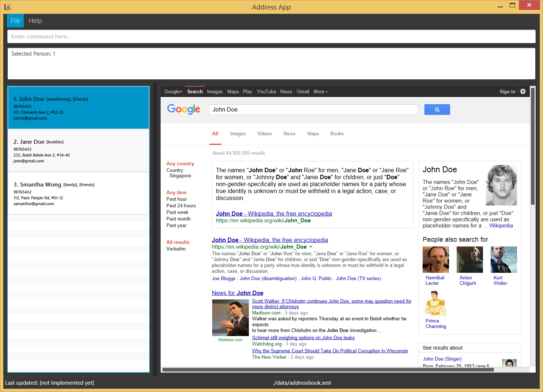The width and height of the screenshot is (543, 392).
Task: Open the Hannibal Lecter thumbnail
Action: tap(436, 260)
